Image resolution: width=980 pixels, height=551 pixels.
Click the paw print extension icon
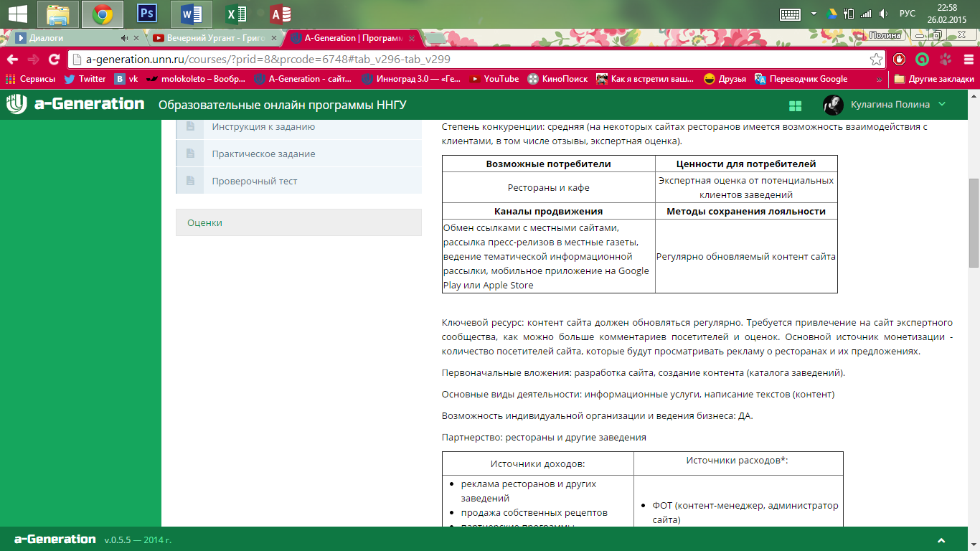pyautogui.click(x=946, y=60)
